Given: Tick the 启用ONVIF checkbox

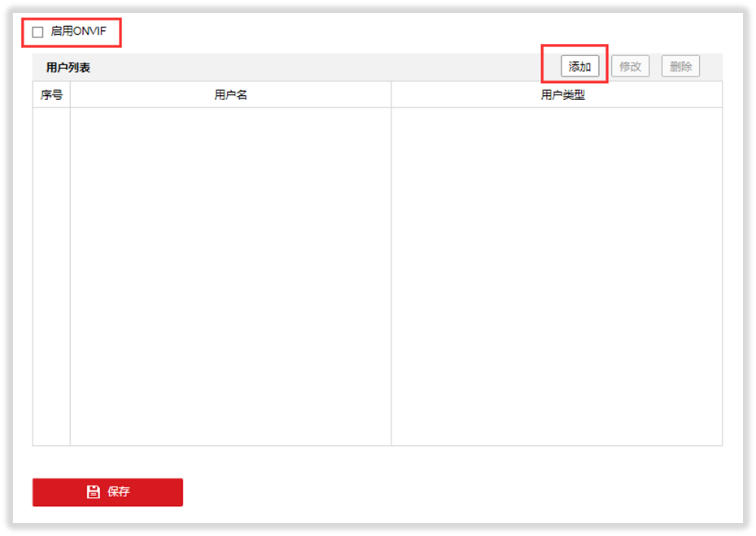Looking at the screenshot, I should pos(37,33).
